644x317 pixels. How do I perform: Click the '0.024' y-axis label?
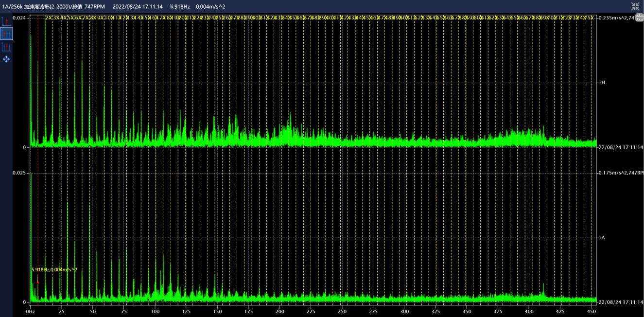19,18
